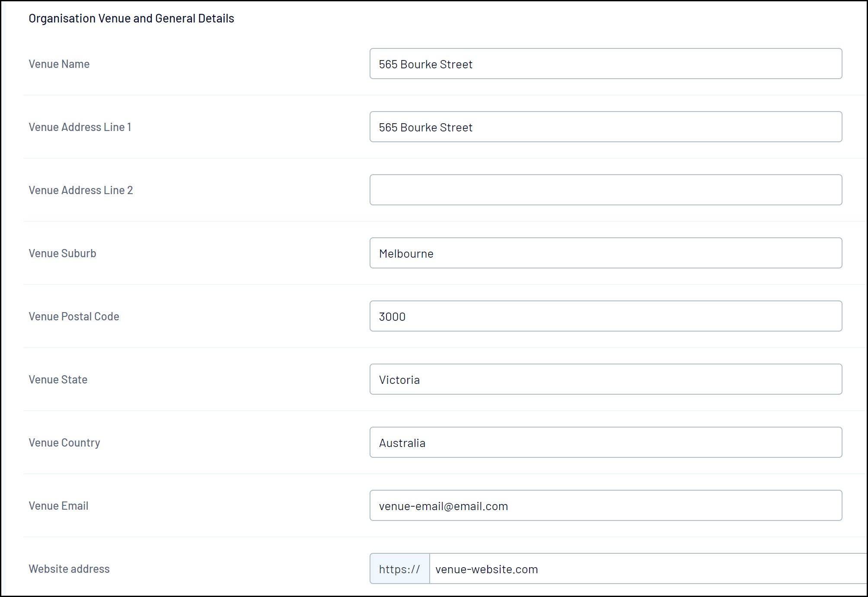Click the Venue Postal Code label
This screenshot has width=868, height=597.
click(x=74, y=316)
